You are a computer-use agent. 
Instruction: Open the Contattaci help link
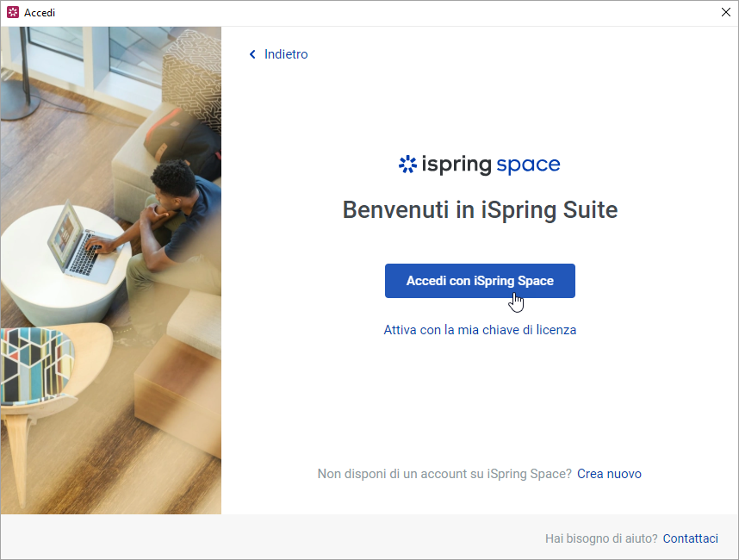click(690, 538)
